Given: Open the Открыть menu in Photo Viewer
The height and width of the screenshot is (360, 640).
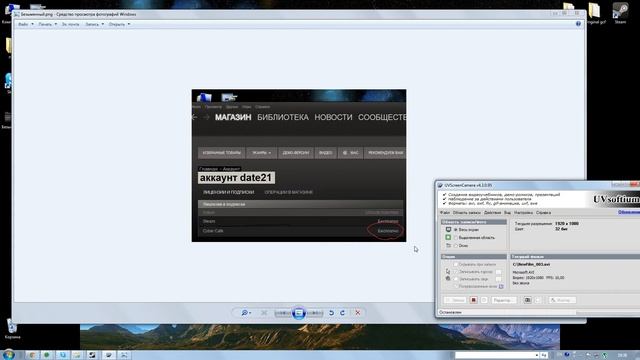Looking at the screenshot, I should (x=119, y=24).
